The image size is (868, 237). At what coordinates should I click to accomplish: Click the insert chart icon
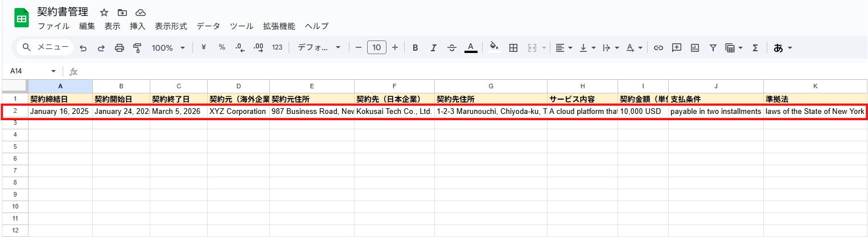pos(694,48)
